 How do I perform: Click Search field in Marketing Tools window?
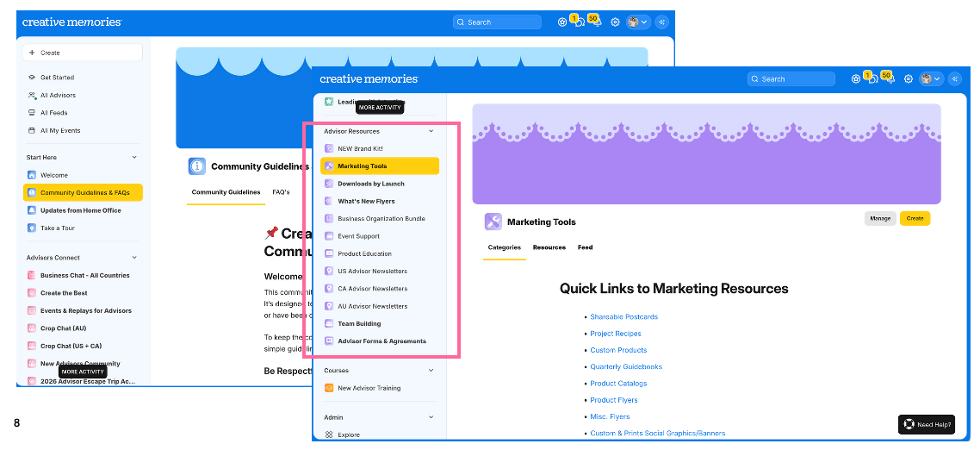(791, 78)
